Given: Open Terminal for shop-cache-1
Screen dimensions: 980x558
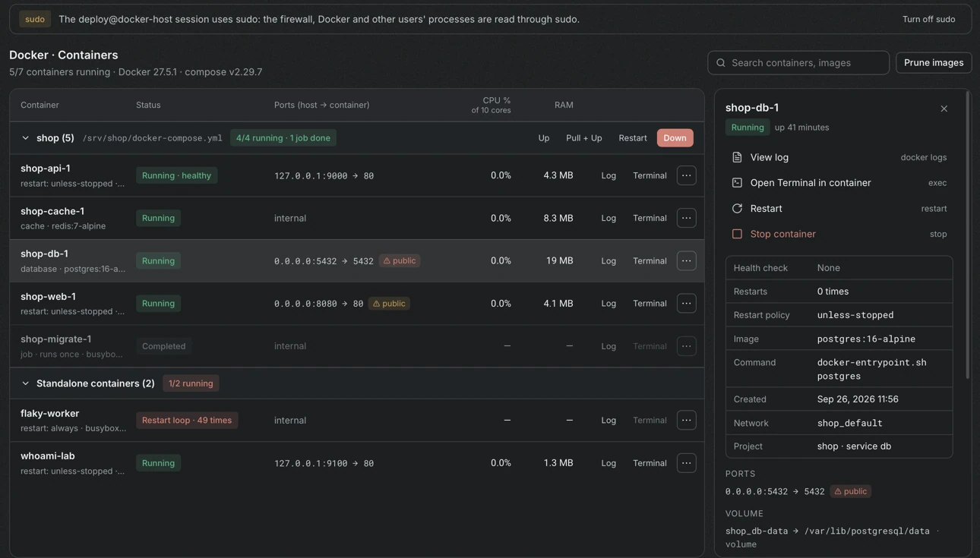Looking at the screenshot, I should 650,218.
